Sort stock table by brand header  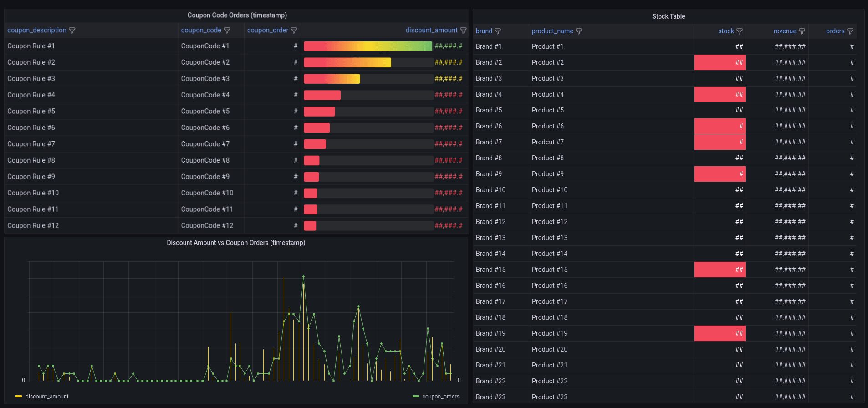click(x=484, y=31)
